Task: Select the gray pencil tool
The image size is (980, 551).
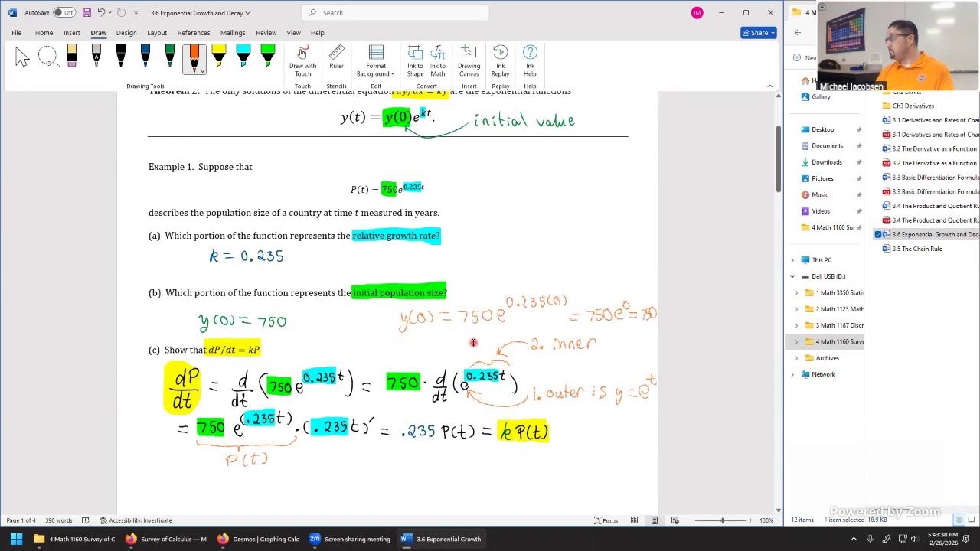Action: point(96,57)
